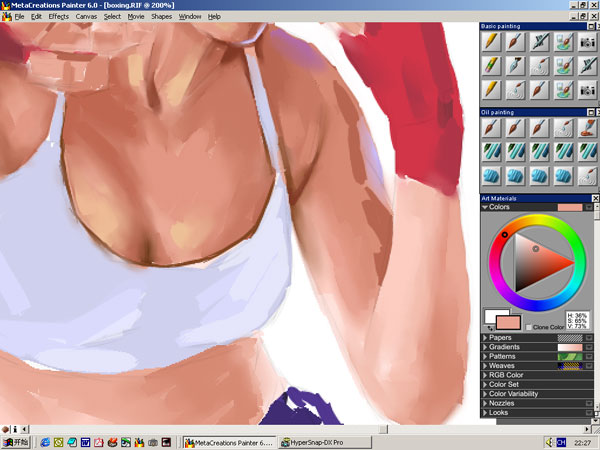Viewport: 600px width, 450px height.
Task: Enable the Clone Color checkbox
Action: click(x=529, y=327)
